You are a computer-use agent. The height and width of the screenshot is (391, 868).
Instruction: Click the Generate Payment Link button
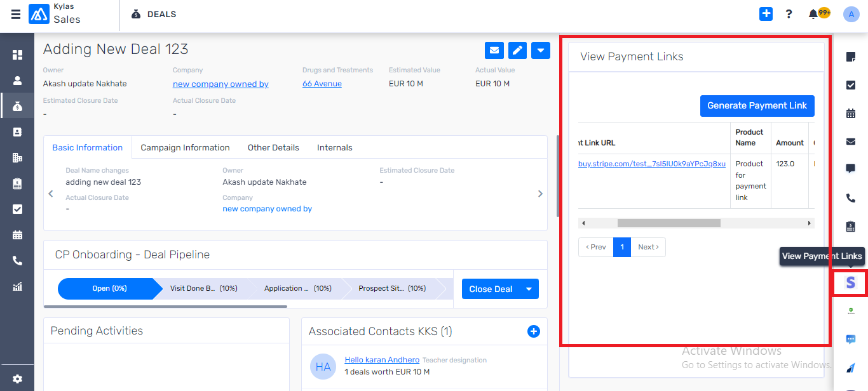click(x=757, y=106)
